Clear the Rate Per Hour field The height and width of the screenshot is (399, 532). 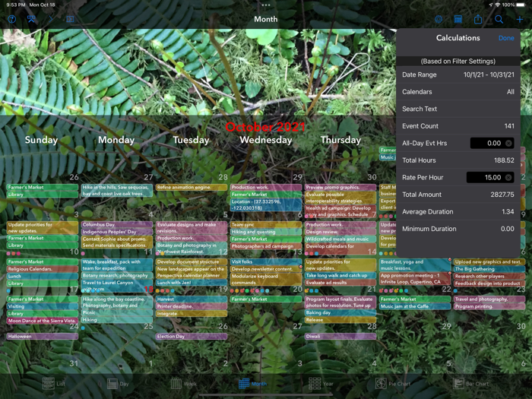point(508,177)
